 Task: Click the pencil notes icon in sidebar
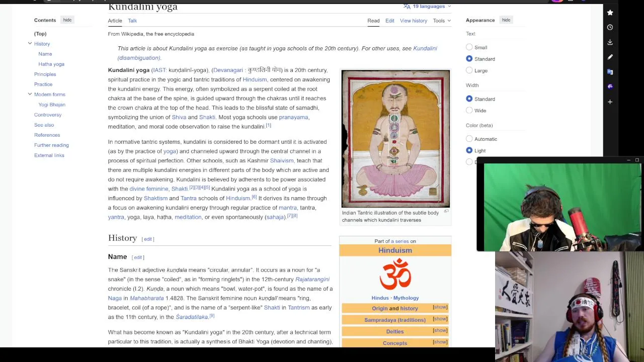610,57
